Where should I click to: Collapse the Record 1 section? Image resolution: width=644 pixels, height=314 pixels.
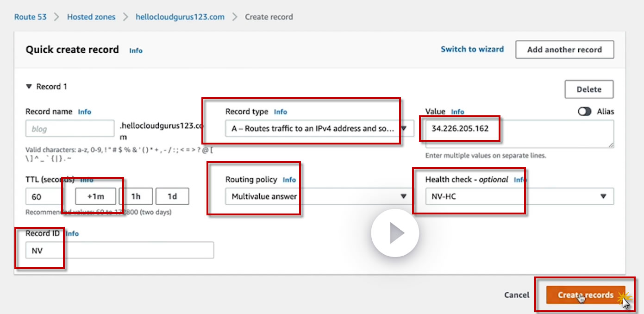pos(29,87)
